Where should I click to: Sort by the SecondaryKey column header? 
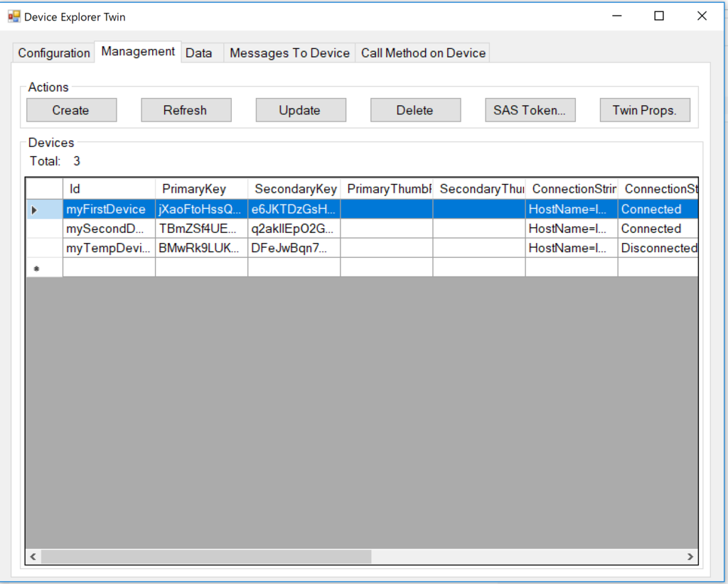pos(294,189)
